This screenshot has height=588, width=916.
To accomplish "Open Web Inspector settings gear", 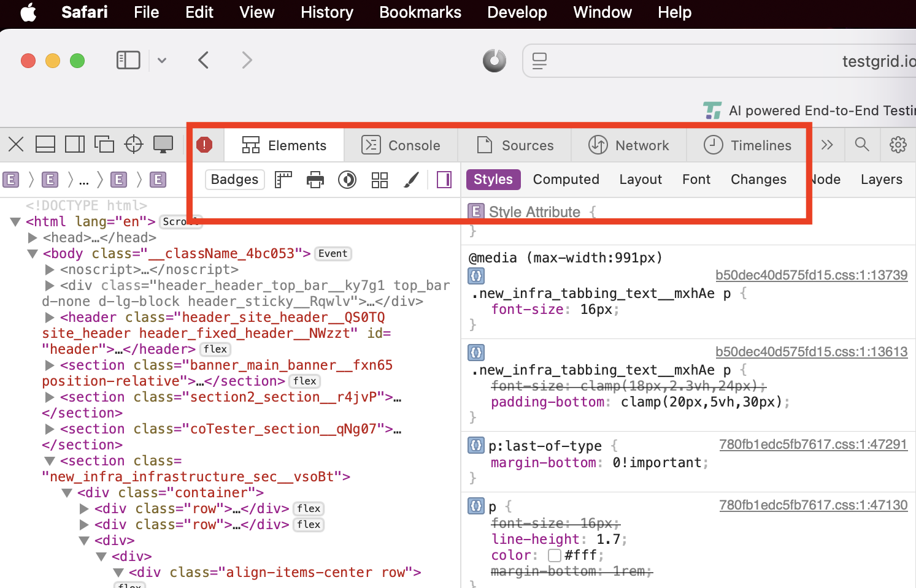I will click(x=898, y=145).
